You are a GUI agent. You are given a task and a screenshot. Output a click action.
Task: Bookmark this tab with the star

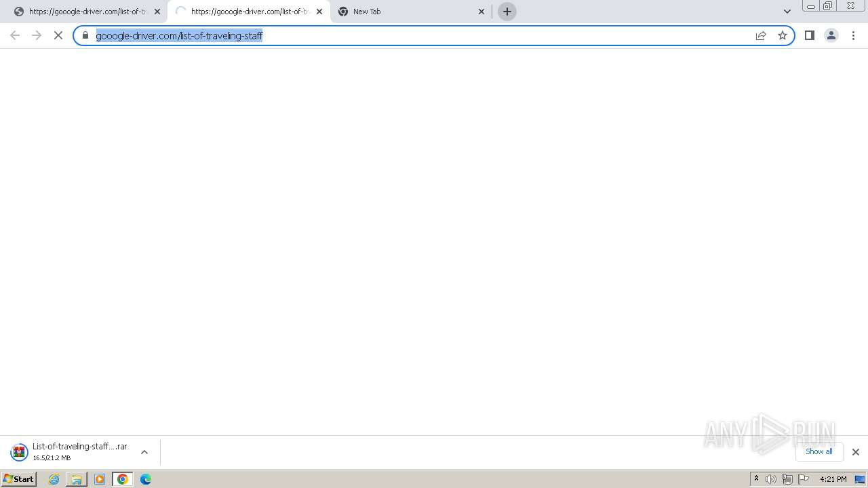(x=783, y=35)
